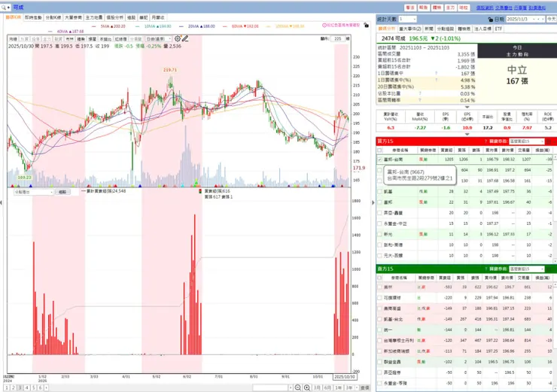Click lock icon left of 日期 label
Image resolution: width=557 pixels, height=392 pixels.
tap(491, 19)
